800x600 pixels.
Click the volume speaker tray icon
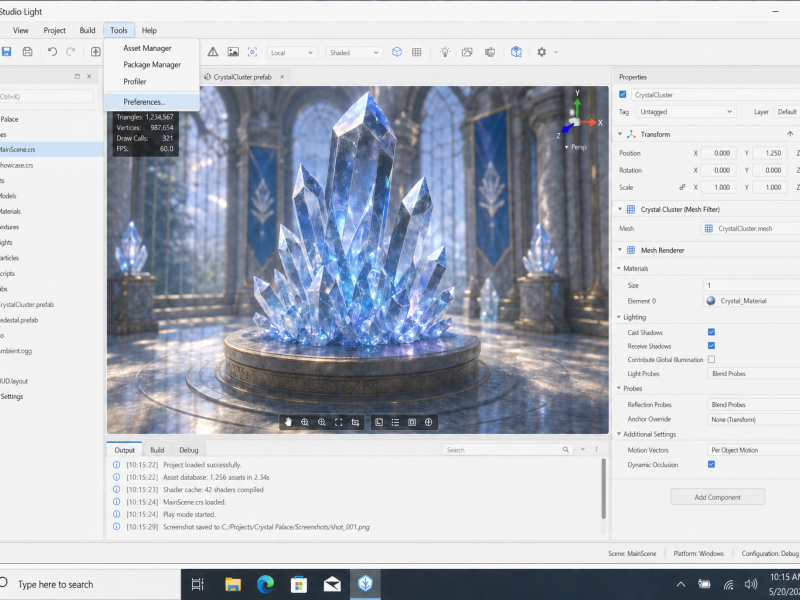point(751,584)
